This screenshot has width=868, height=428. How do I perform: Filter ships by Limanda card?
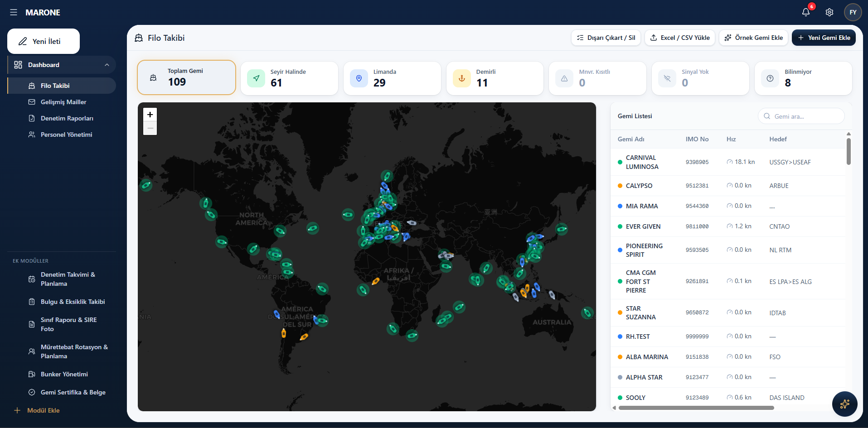click(x=392, y=78)
